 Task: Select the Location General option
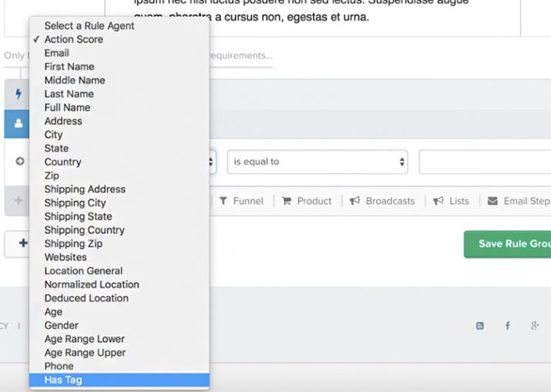[x=119, y=271]
